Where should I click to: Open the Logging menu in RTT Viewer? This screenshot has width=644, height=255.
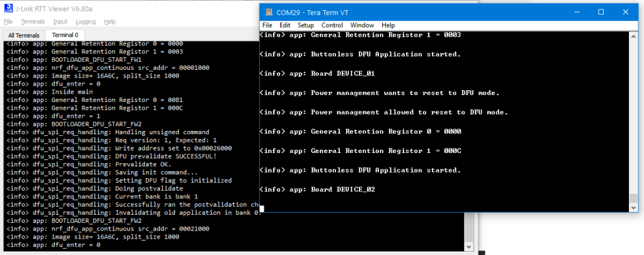click(86, 21)
